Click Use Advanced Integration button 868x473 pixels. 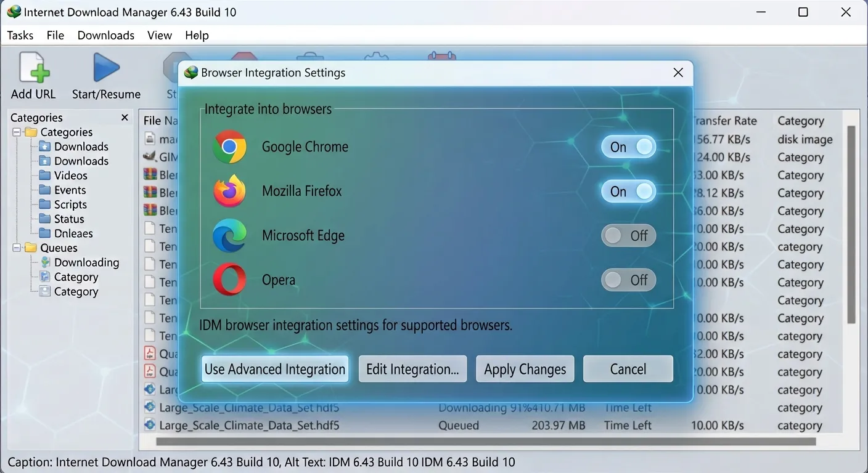tap(275, 369)
